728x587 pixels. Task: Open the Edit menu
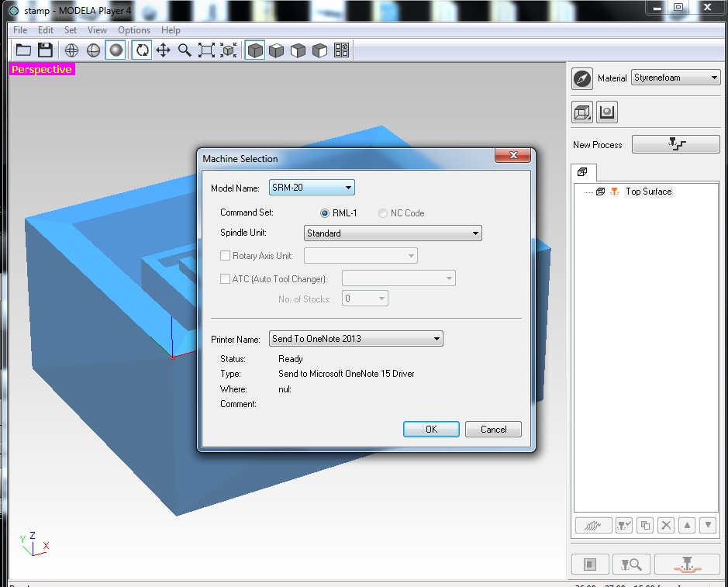[x=46, y=30]
